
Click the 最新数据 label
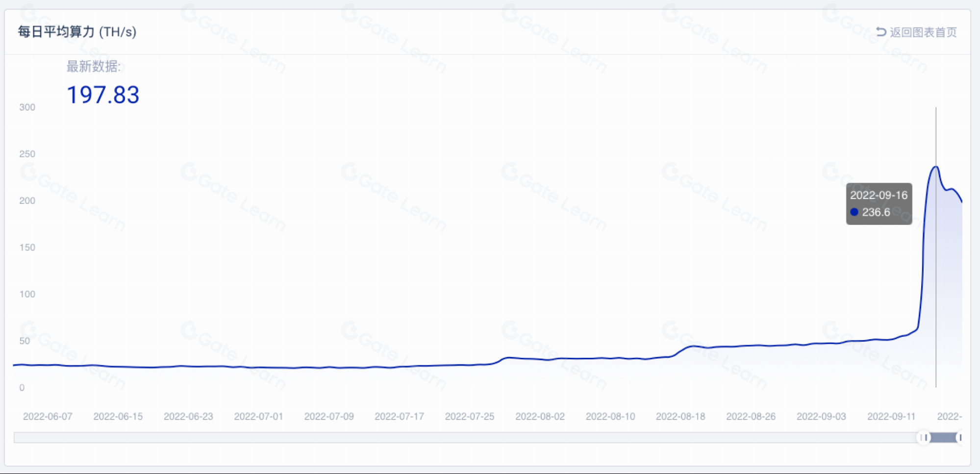coord(93,66)
